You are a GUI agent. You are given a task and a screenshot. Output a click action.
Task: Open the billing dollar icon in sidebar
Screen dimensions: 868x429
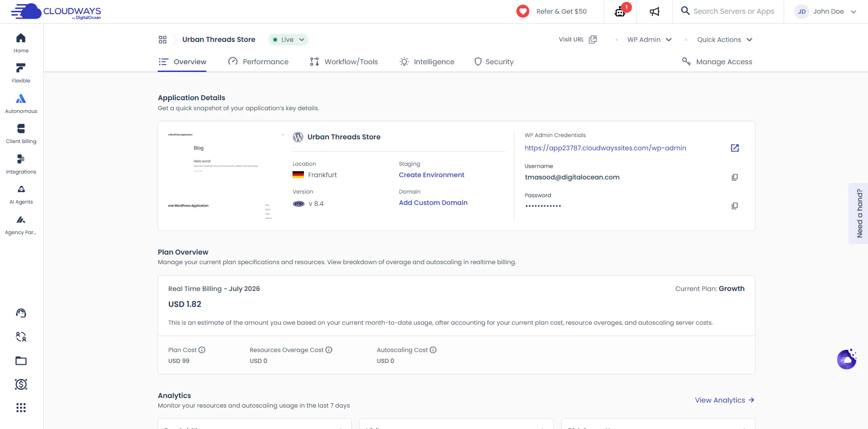point(21,384)
